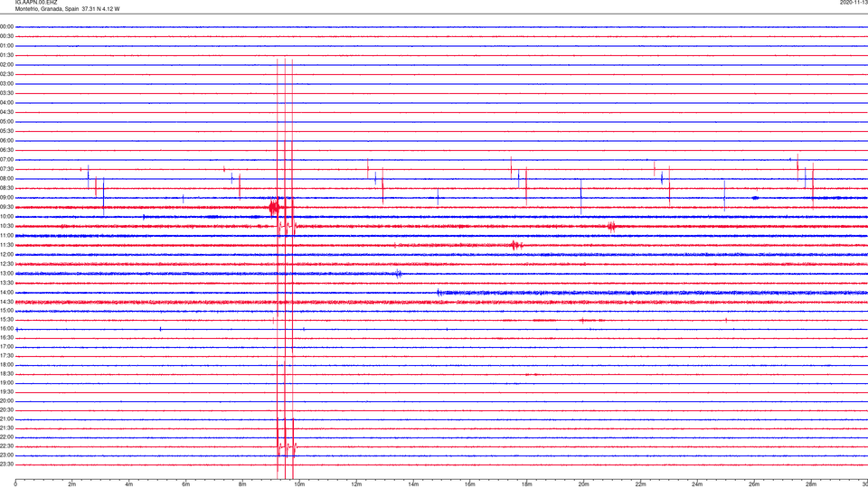Viewport: 868px width, 488px height.
Task: Click the 0 tick on minute axis
Action: [15, 484]
